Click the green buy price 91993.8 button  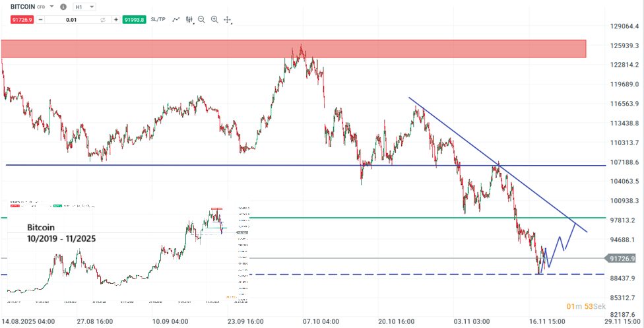(134, 19)
